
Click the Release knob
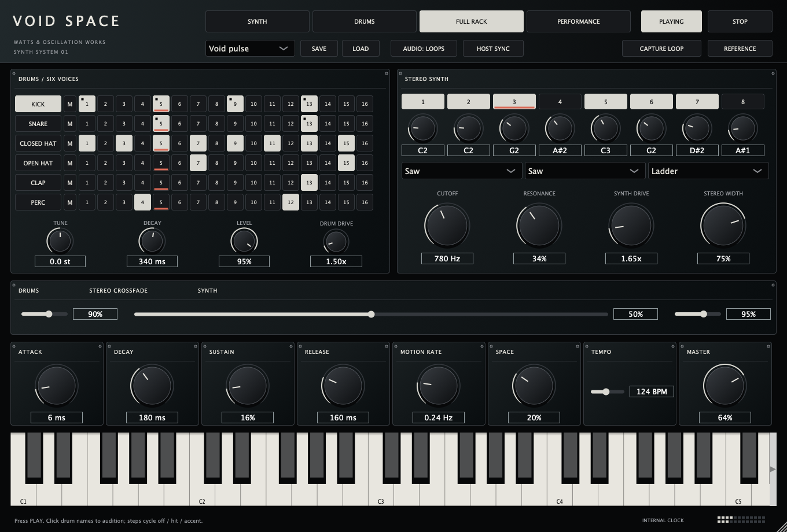[x=343, y=386]
